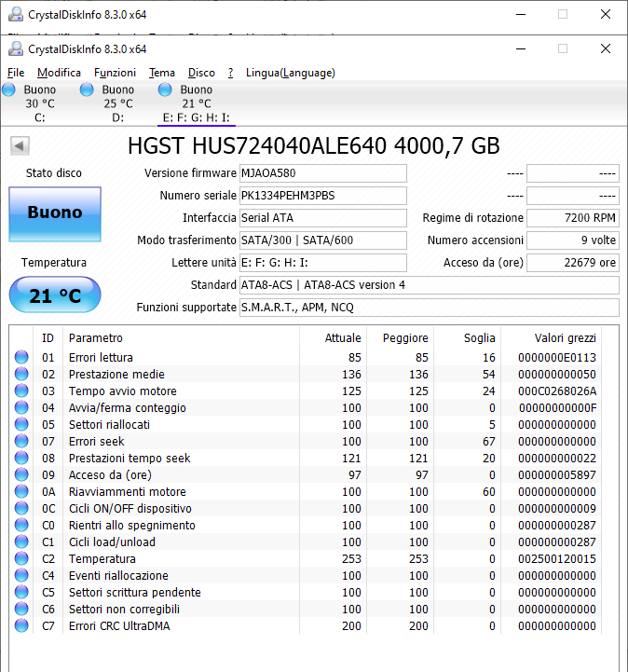Click the firmware version field MJAOA580
Image resolution: width=628 pixels, height=672 pixels.
click(323, 173)
